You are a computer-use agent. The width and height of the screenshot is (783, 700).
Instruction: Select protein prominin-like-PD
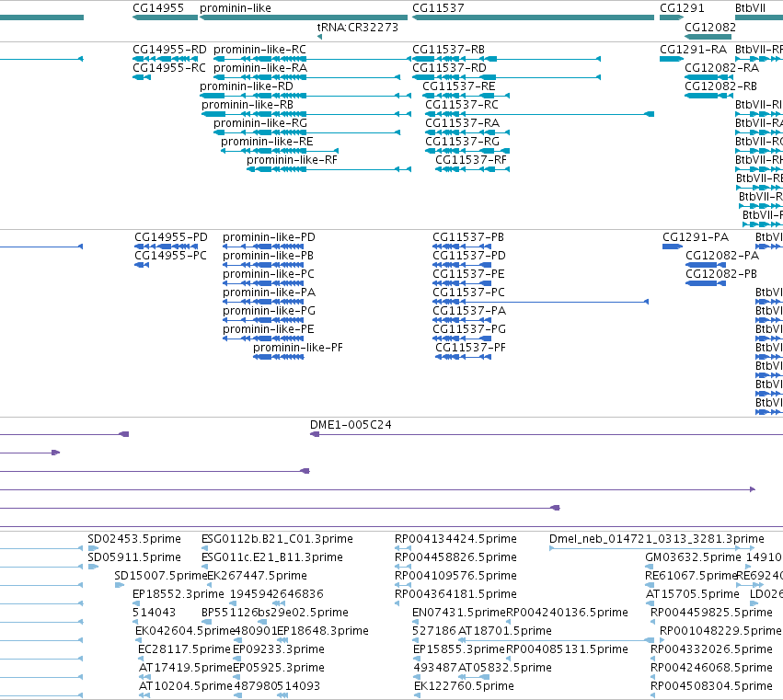pyautogui.click(x=264, y=247)
